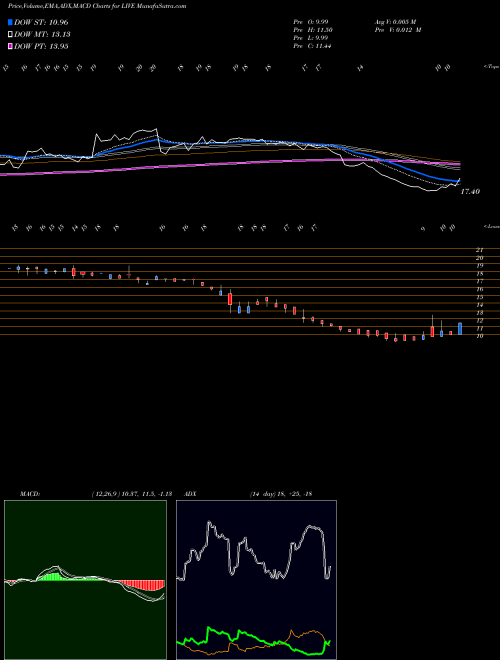This screenshot has height=660, width=500.
Task: Click the 'MACD:' panel label
Action: pyautogui.click(x=29, y=494)
